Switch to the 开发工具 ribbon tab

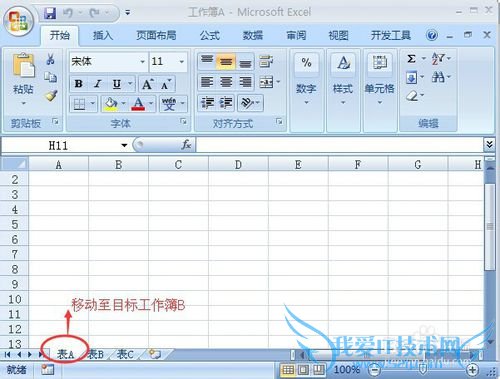click(x=390, y=35)
